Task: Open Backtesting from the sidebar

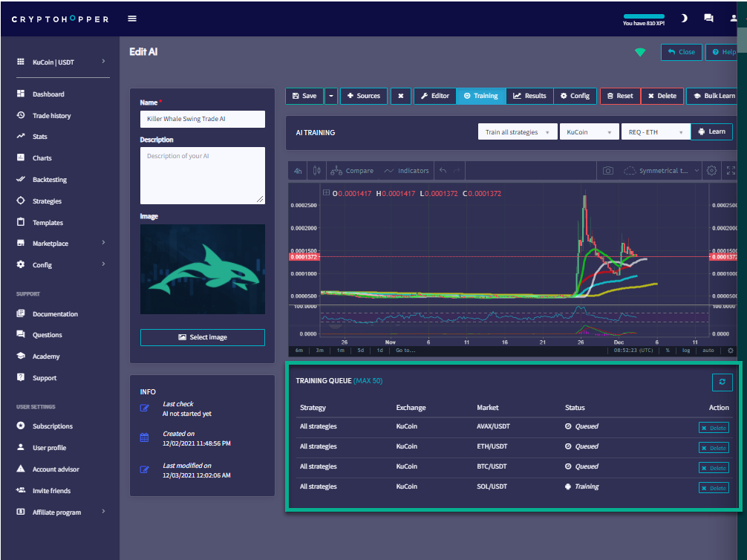Action: [x=49, y=180]
